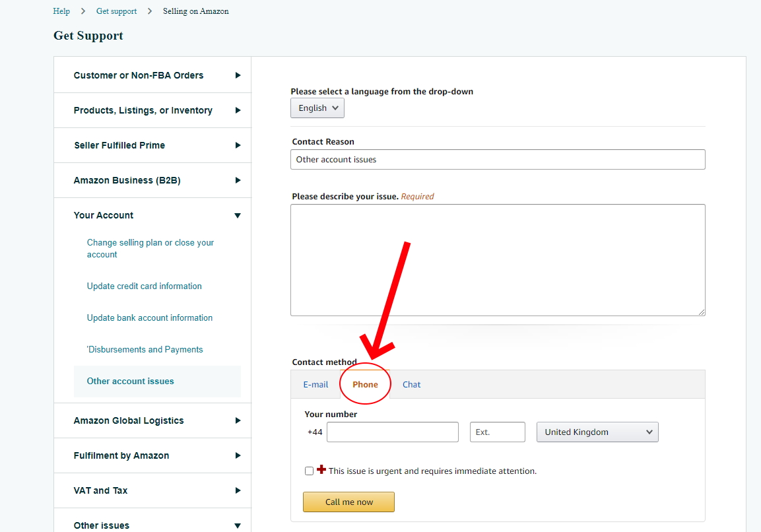This screenshot has height=532, width=761.
Task: Open the English language drop-down
Action: click(x=317, y=108)
